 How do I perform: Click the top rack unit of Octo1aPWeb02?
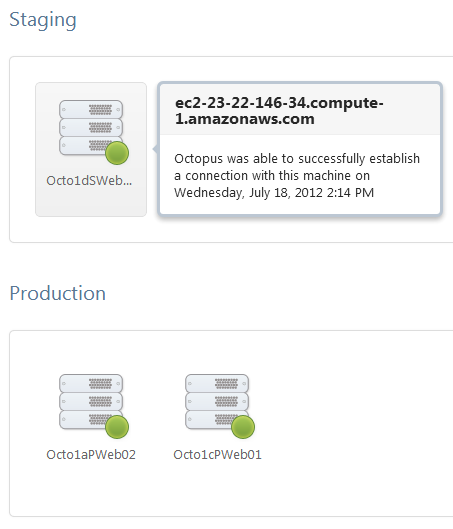pos(91,383)
